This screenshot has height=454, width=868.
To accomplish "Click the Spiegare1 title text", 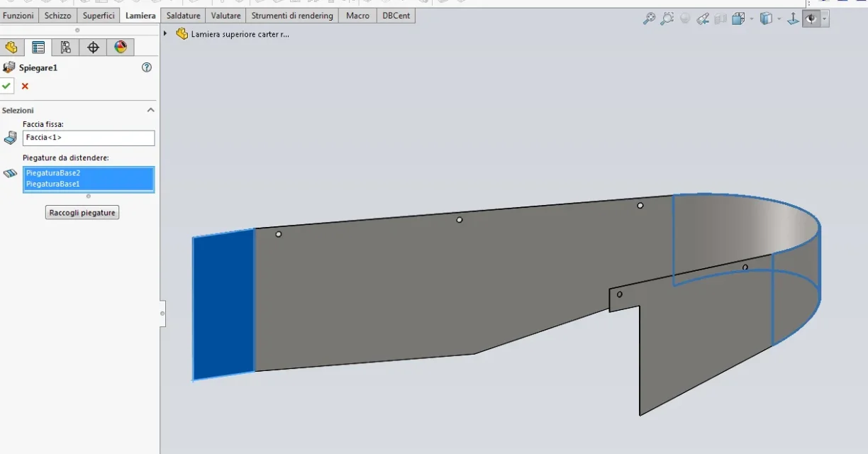I will 38,67.
